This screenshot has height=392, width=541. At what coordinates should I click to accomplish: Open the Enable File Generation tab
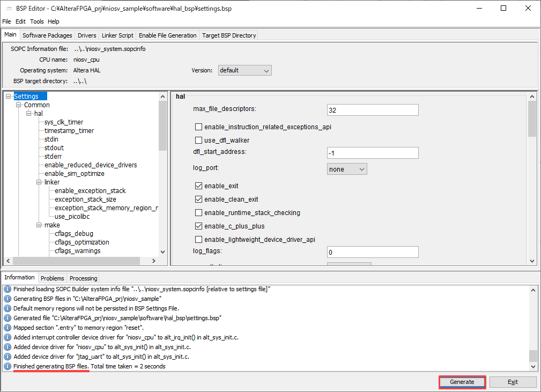pos(168,35)
